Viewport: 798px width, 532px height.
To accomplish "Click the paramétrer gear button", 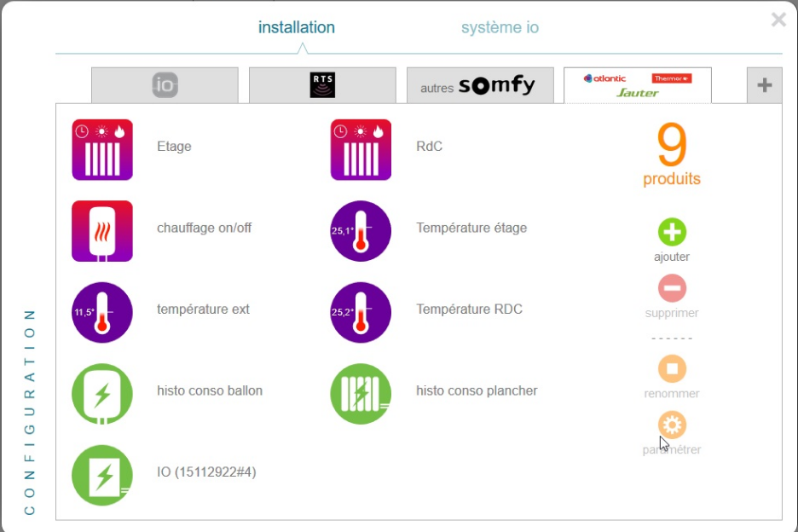I will [672, 425].
